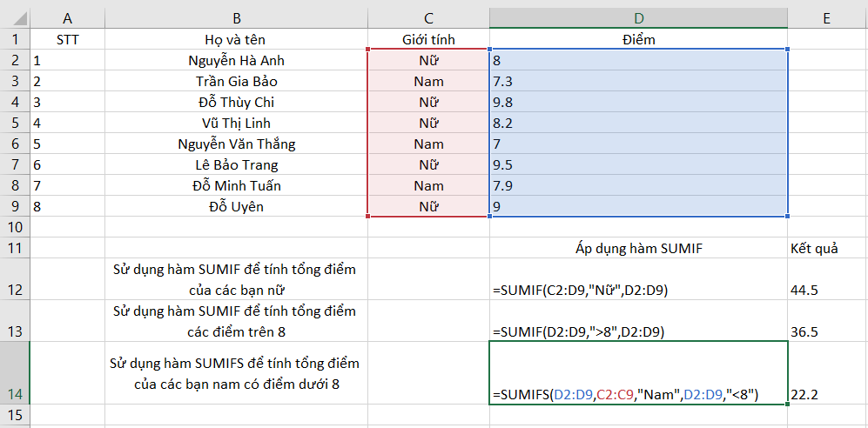The image size is (868, 428).
Task: Click the SUMIFS formula being edited
Action: click(639, 395)
